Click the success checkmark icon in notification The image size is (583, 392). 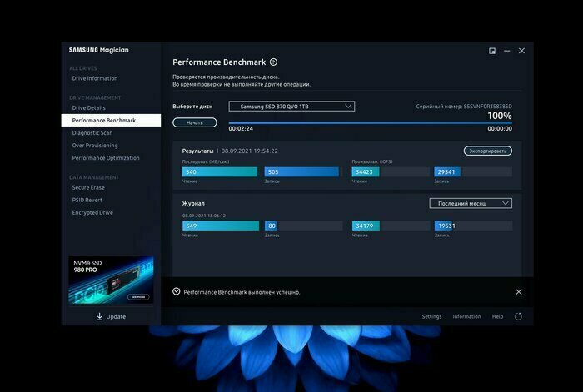click(177, 291)
